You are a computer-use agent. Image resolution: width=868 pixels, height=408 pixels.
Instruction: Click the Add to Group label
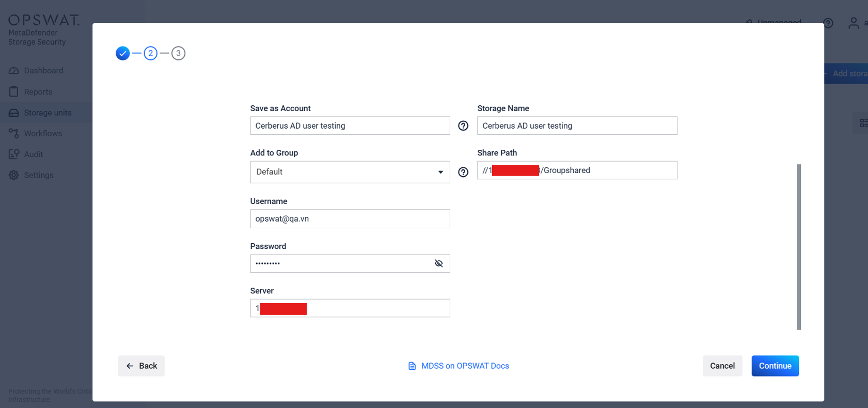[274, 153]
